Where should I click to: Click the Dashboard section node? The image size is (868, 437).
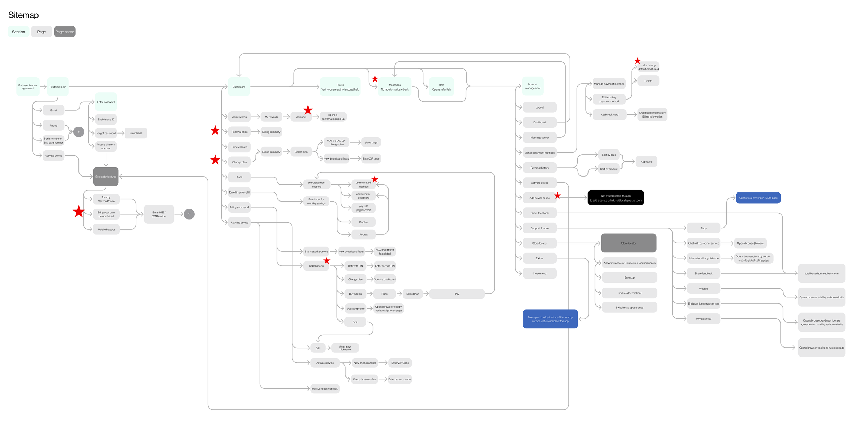(x=239, y=87)
